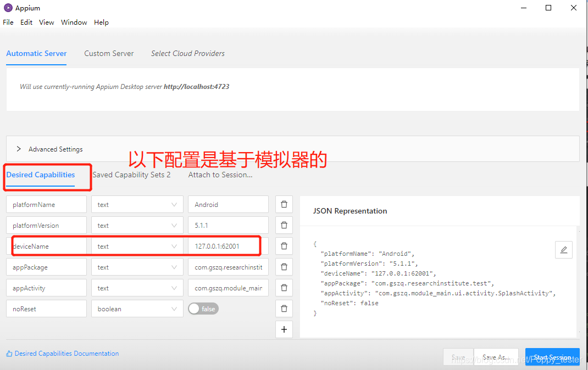Delete the appActivity capability row
588x370 pixels.
point(284,288)
